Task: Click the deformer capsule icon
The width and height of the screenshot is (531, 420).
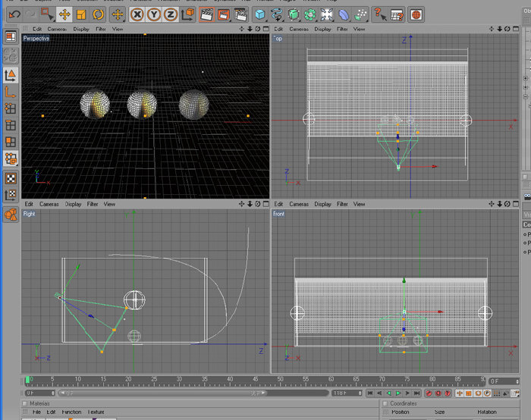Action: coord(344,14)
